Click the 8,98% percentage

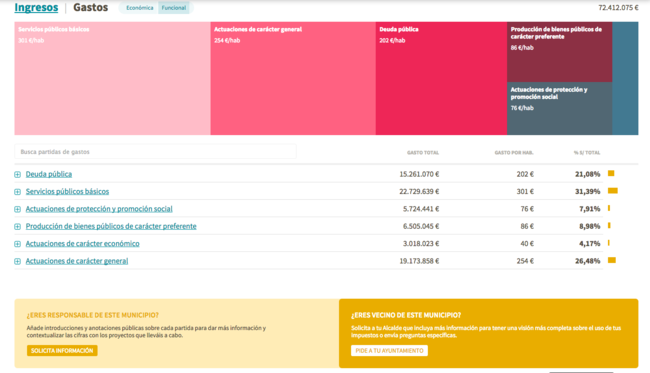590,226
